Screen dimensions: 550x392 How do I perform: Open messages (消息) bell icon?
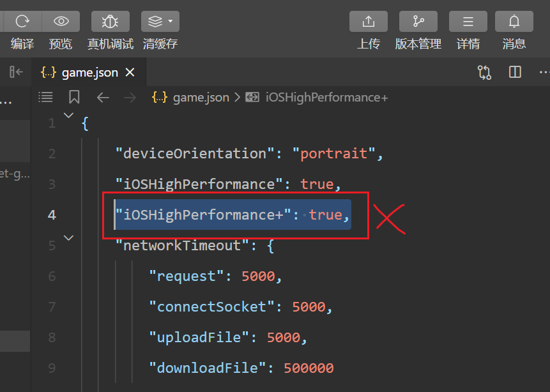[x=514, y=22]
